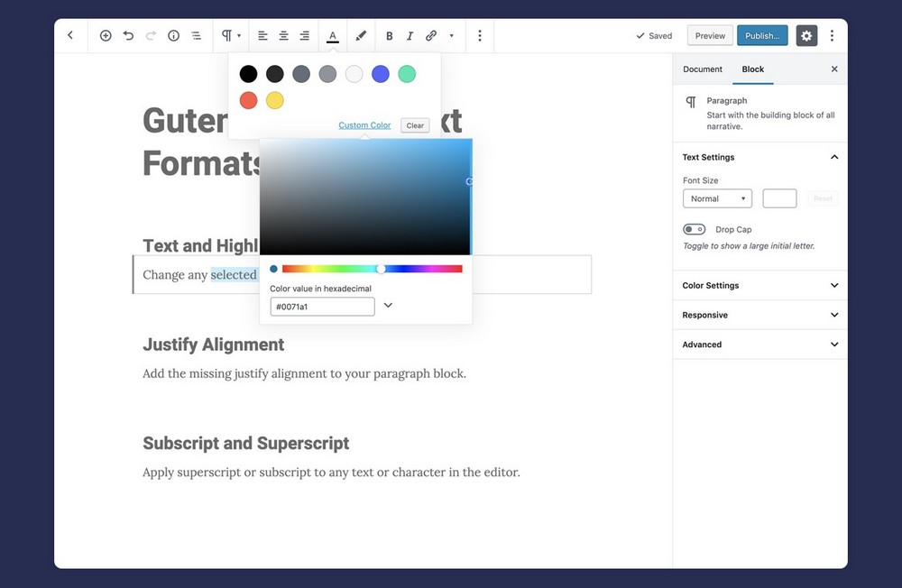902x588 pixels.
Task: Pick the green color swatch
Action: 407,74
